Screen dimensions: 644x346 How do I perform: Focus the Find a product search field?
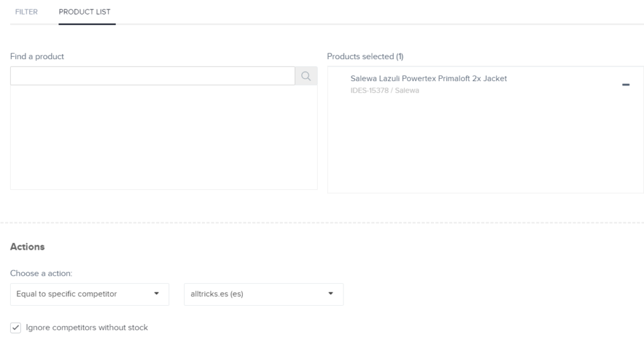(x=152, y=76)
